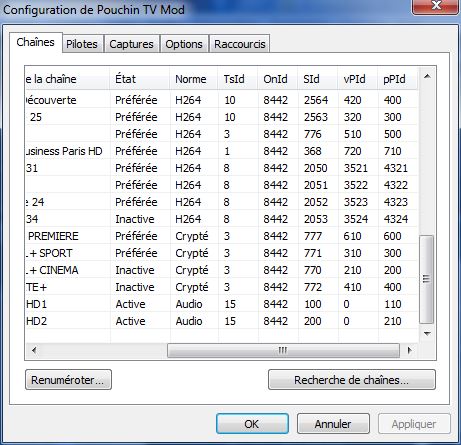Click the vertical scrollbar thumb
The width and height of the screenshot is (461, 445).
click(426, 279)
